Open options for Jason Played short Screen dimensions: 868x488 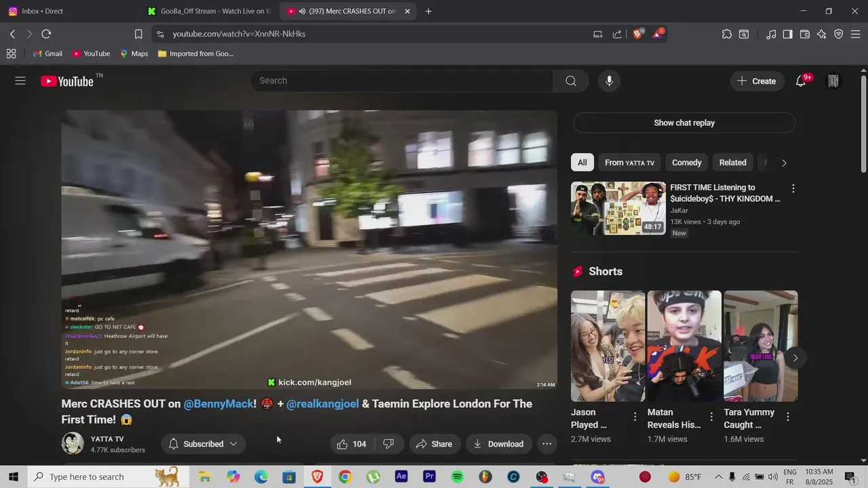[x=635, y=417]
